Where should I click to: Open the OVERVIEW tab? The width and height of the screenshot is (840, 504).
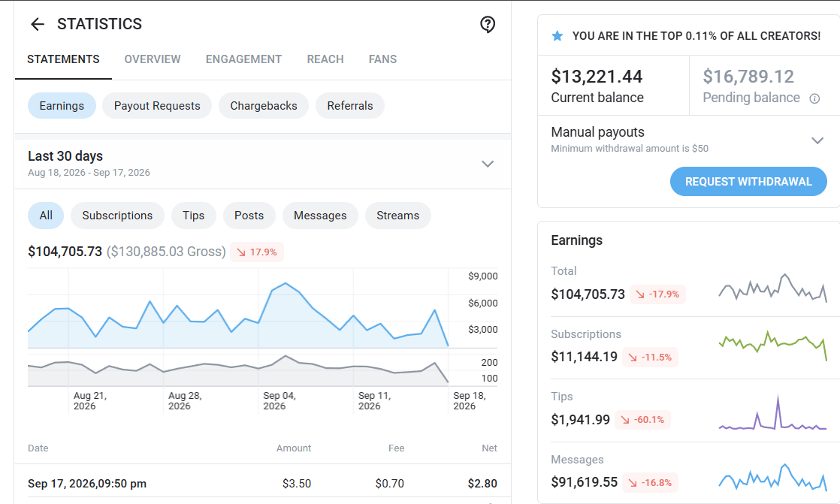(x=153, y=59)
